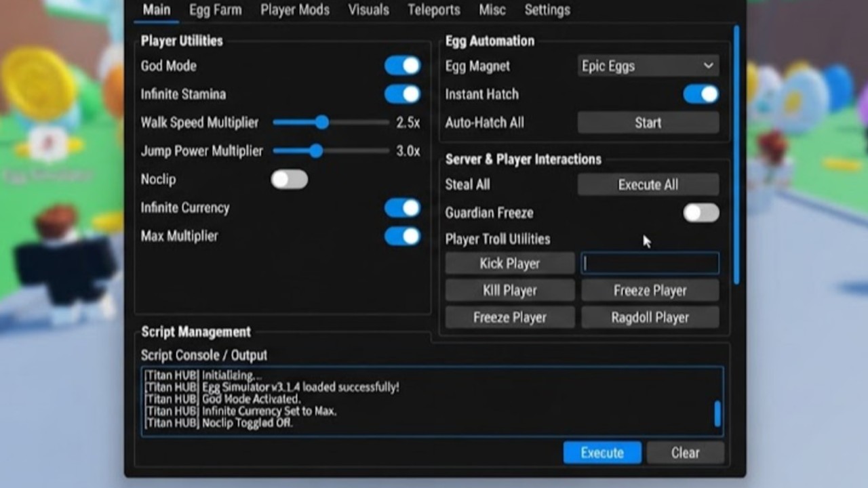Click the "Egg Automation" section heading
The image size is (868, 488).
(x=490, y=41)
